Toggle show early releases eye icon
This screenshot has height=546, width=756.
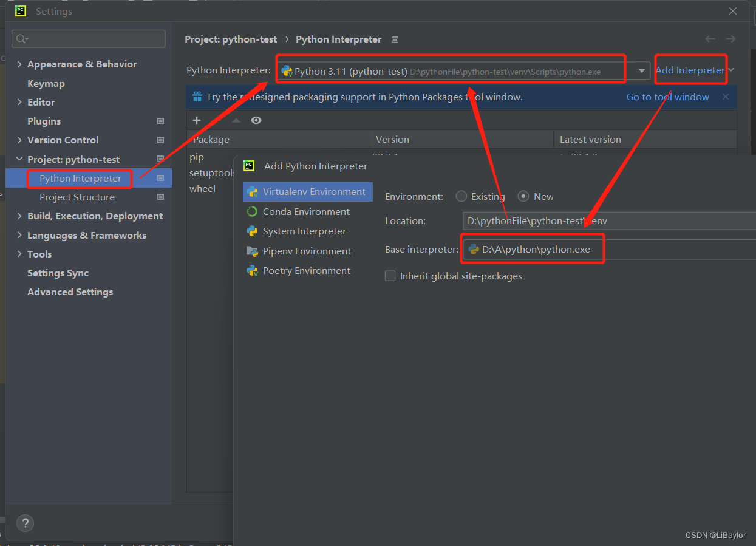256,120
